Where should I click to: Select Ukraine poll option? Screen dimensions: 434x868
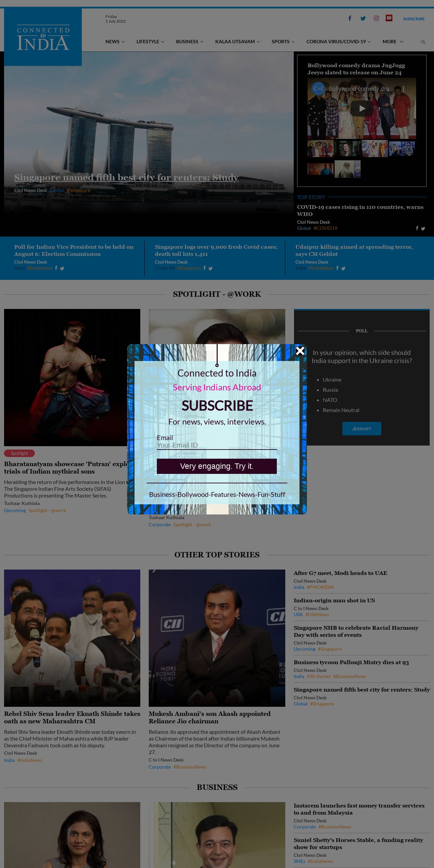[332, 380]
